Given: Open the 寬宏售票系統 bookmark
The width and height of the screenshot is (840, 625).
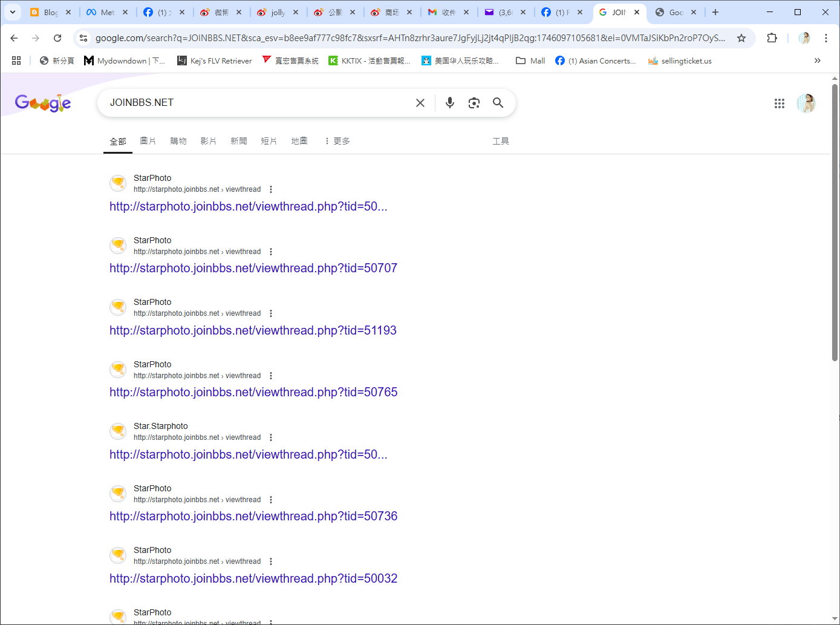Looking at the screenshot, I should [x=290, y=61].
